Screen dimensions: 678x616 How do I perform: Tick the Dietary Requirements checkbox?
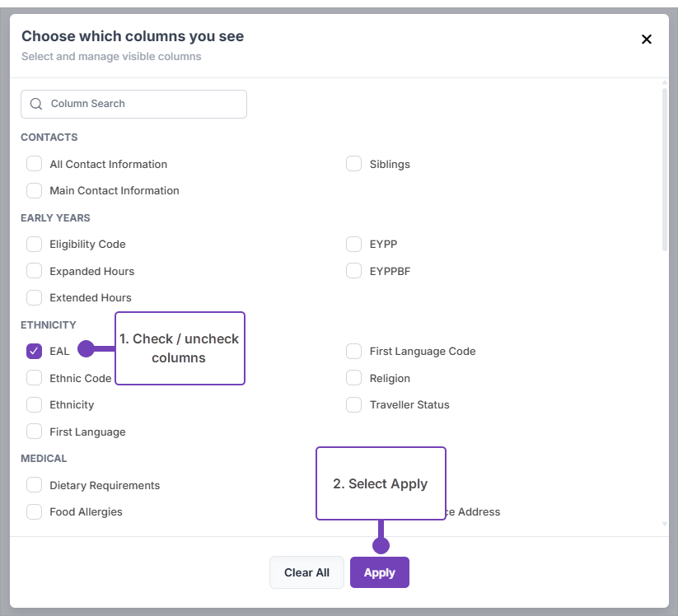(x=34, y=485)
